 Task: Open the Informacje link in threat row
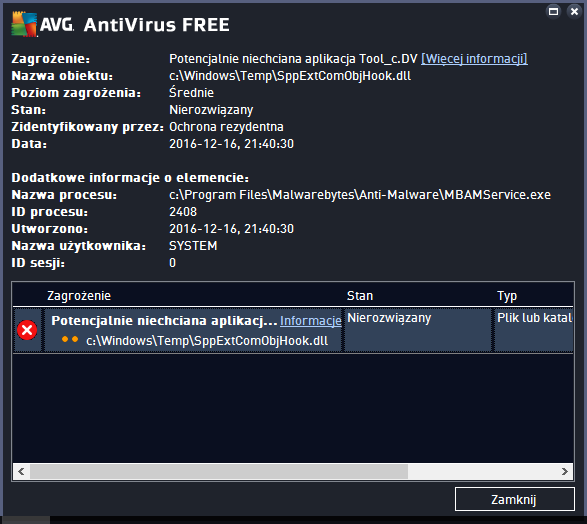(311, 321)
